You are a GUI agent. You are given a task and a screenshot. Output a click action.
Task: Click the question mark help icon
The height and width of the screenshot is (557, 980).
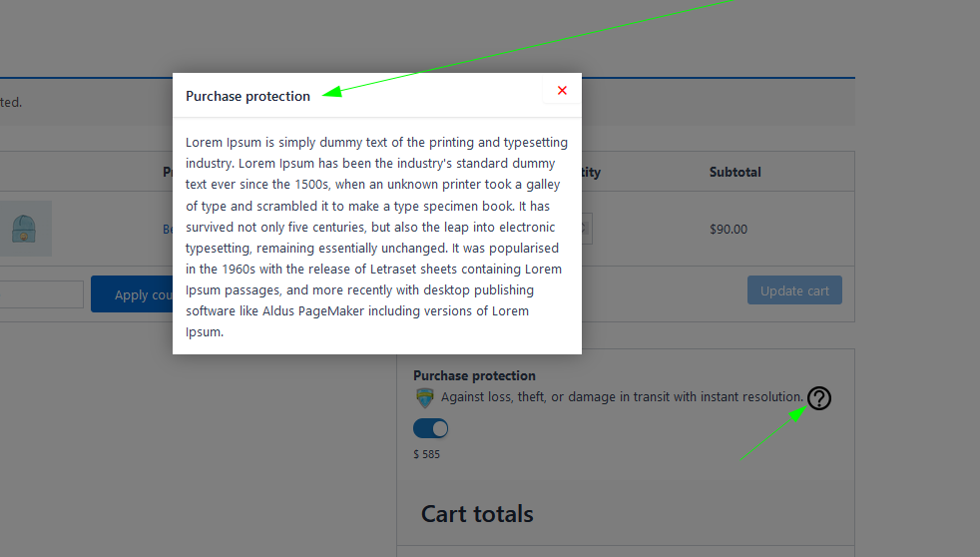click(818, 398)
